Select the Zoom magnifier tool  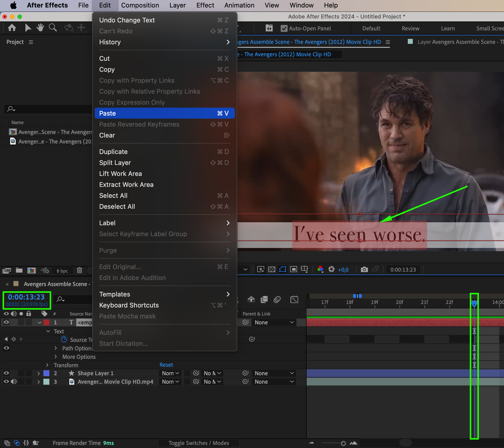coord(53,28)
